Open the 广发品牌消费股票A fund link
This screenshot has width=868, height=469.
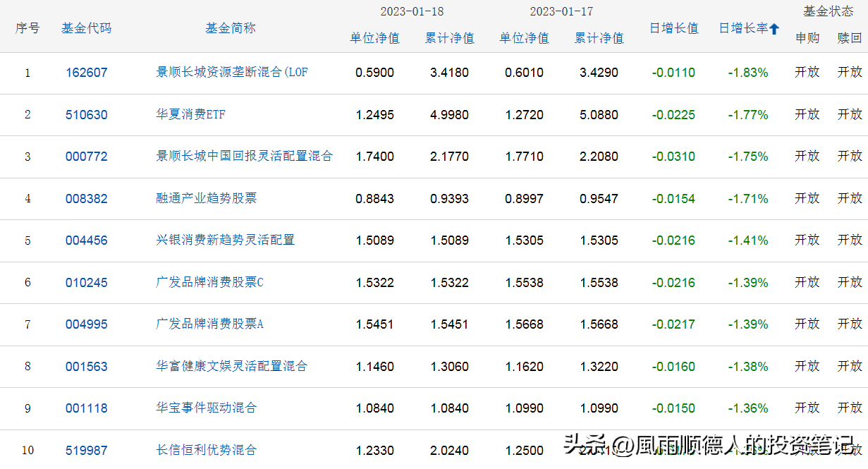209,324
